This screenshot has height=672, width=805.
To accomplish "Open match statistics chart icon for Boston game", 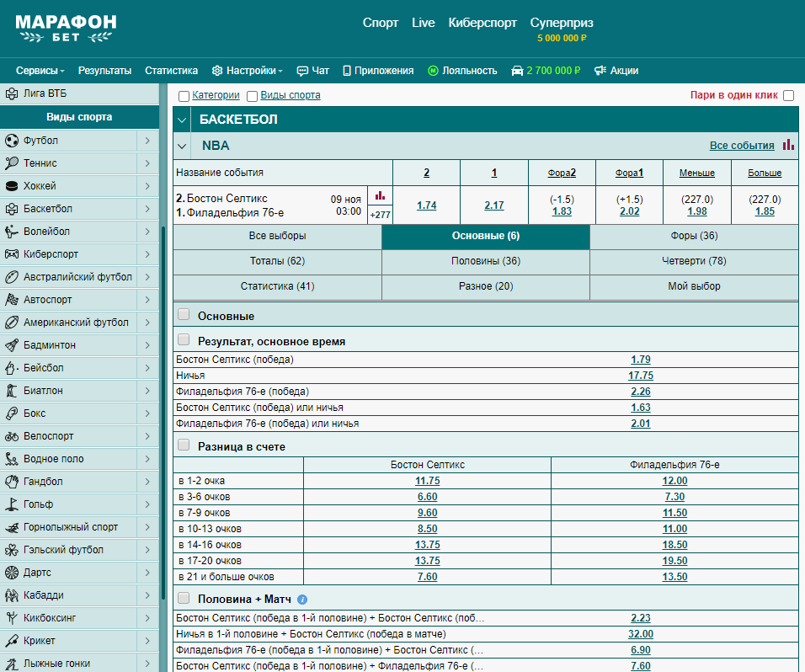I will coord(380,195).
